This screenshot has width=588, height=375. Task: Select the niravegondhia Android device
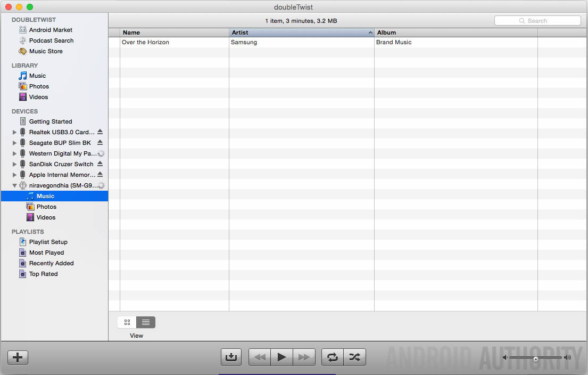(x=64, y=185)
